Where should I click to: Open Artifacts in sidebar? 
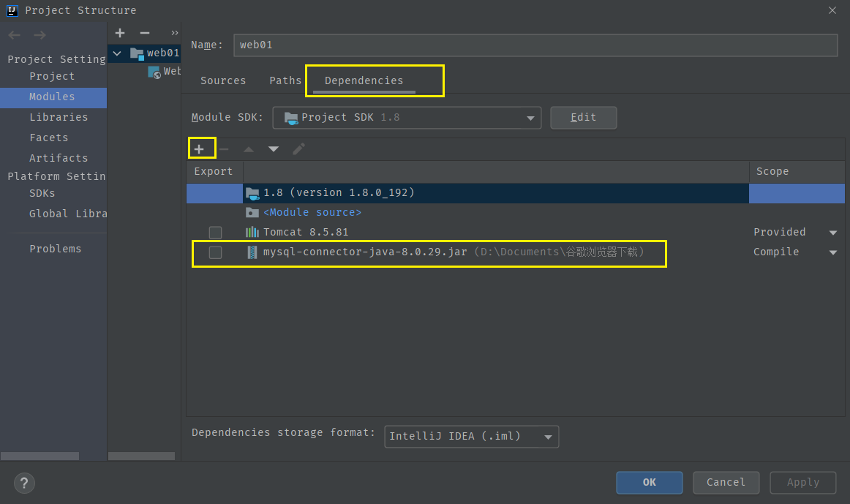tap(59, 158)
